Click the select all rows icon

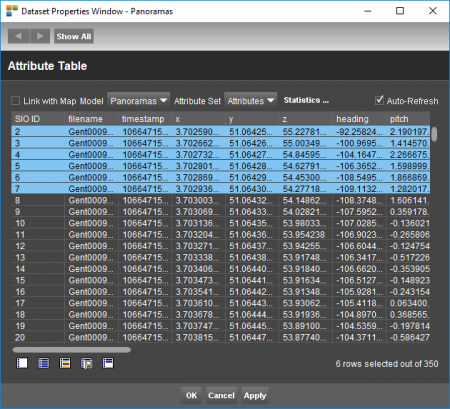click(x=43, y=363)
